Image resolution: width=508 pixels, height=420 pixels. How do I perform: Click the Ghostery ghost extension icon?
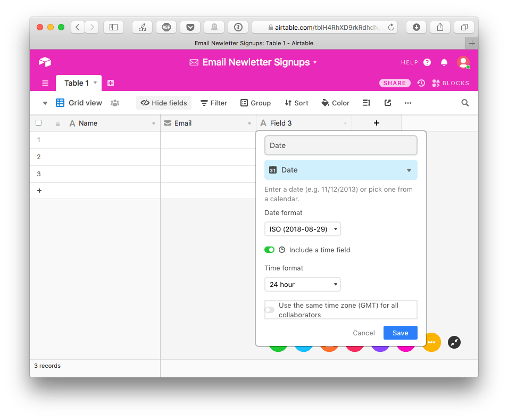click(214, 27)
